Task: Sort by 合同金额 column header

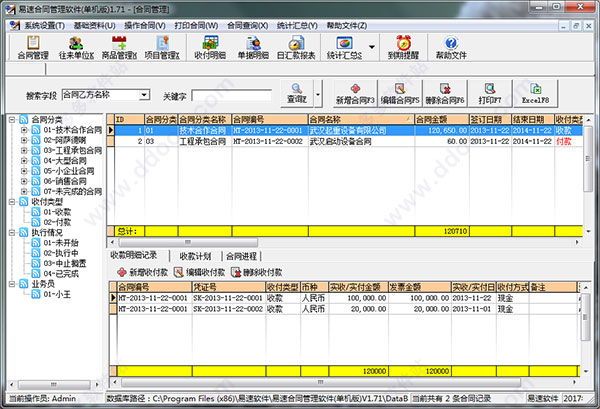Action: coord(442,119)
